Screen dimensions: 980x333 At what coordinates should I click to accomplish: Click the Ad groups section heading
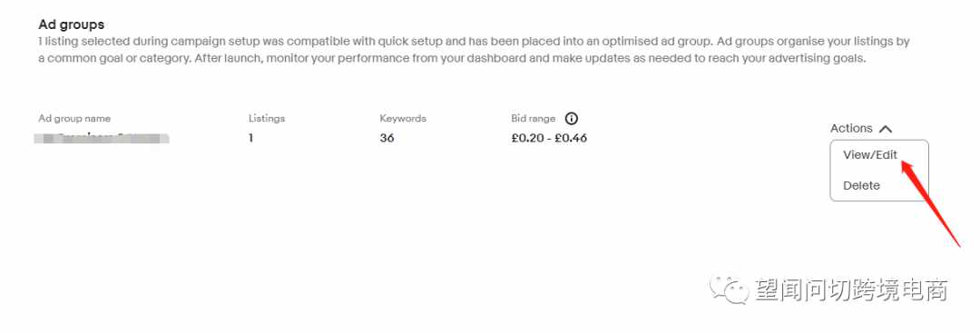click(x=72, y=25)
